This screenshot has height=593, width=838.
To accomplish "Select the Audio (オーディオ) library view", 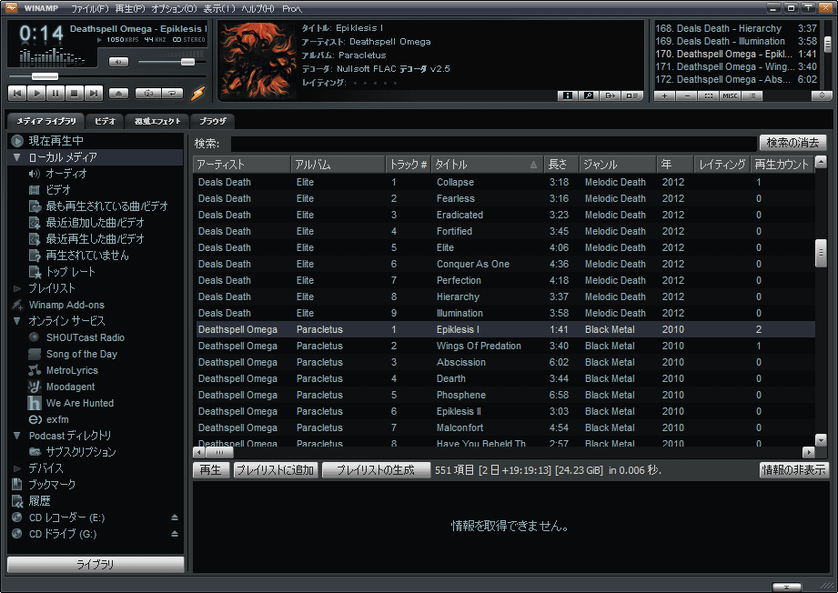I will 66,174.
